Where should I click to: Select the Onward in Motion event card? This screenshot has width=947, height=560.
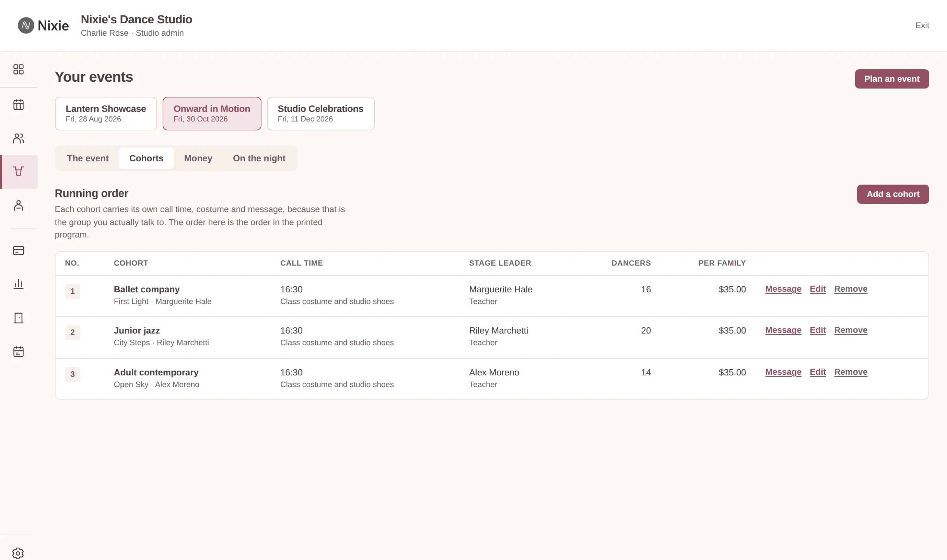click(x=212, y=114)
